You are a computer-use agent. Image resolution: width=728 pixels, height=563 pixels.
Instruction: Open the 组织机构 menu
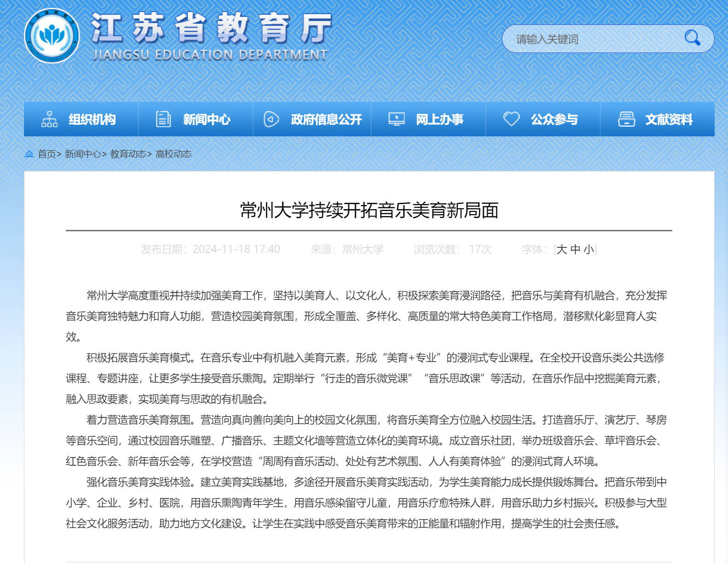92,120
